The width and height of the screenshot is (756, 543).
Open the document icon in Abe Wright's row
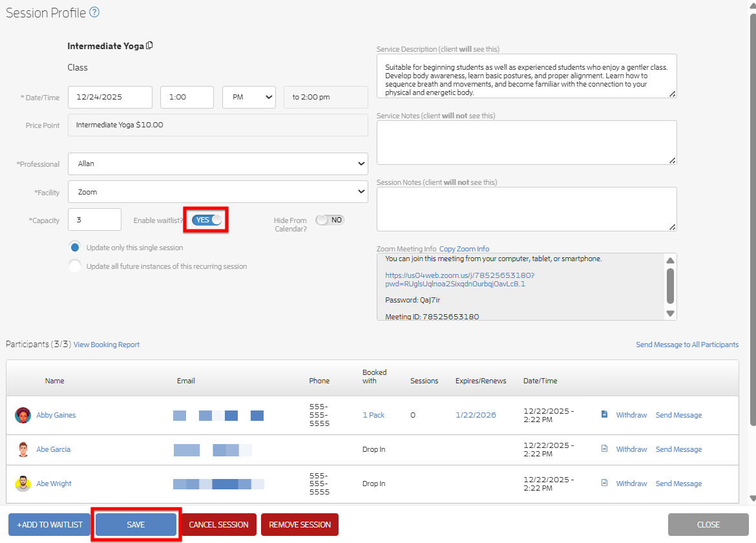[x=604, y=483]
